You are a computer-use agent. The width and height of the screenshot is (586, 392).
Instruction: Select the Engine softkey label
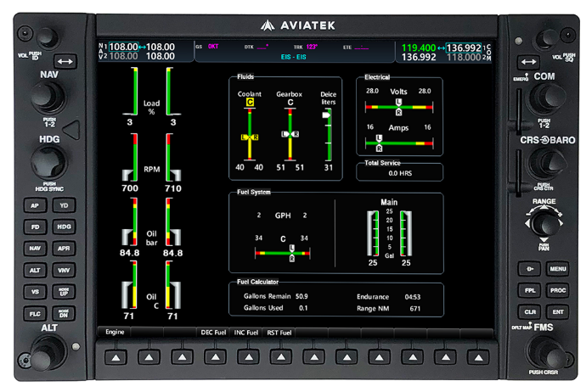pos(115,333)
